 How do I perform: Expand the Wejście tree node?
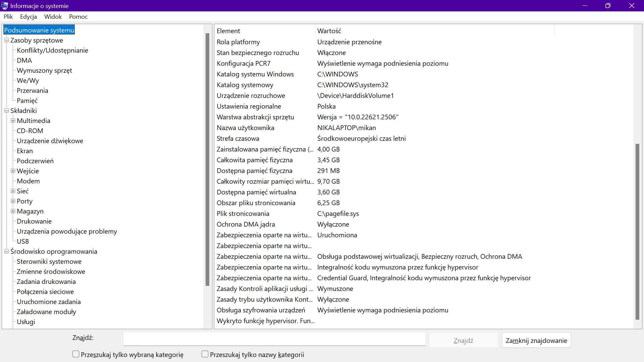click(13, 171)
